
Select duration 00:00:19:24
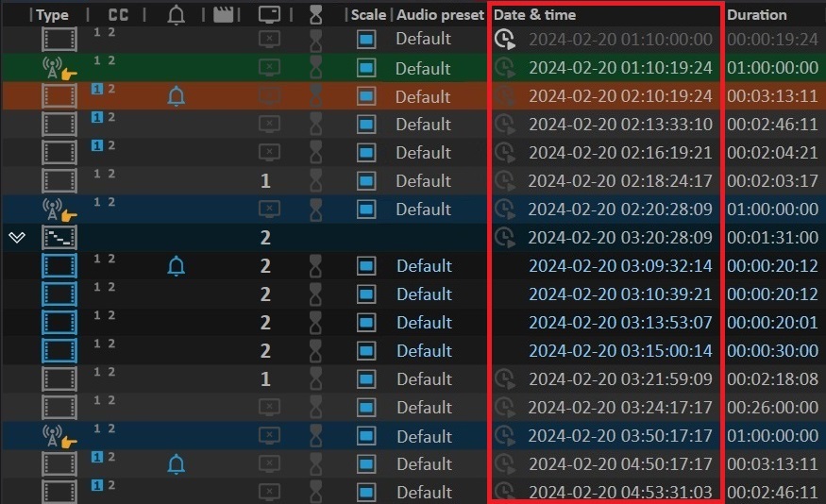pos(772,39)
